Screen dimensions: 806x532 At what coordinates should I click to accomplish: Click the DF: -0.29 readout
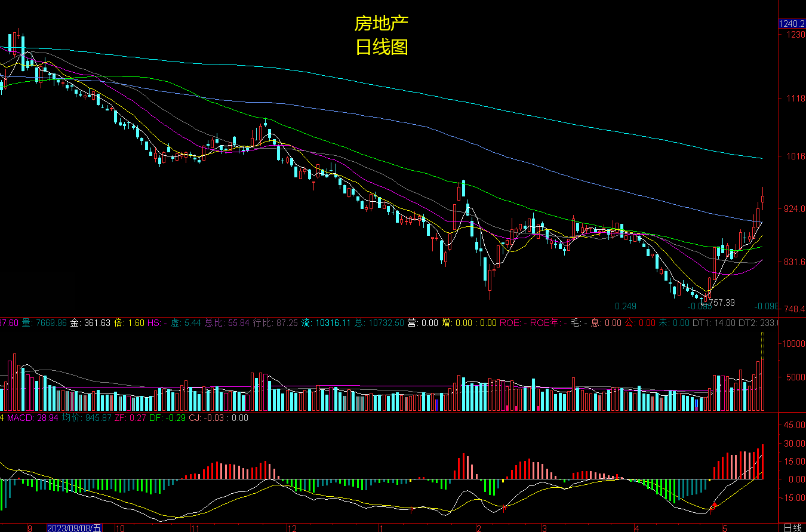[x=167, y=418]
